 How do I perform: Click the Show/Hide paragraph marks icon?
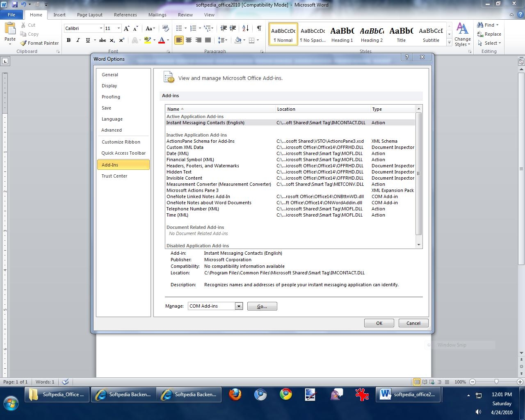pyautogui.click(x=259, y=28)
